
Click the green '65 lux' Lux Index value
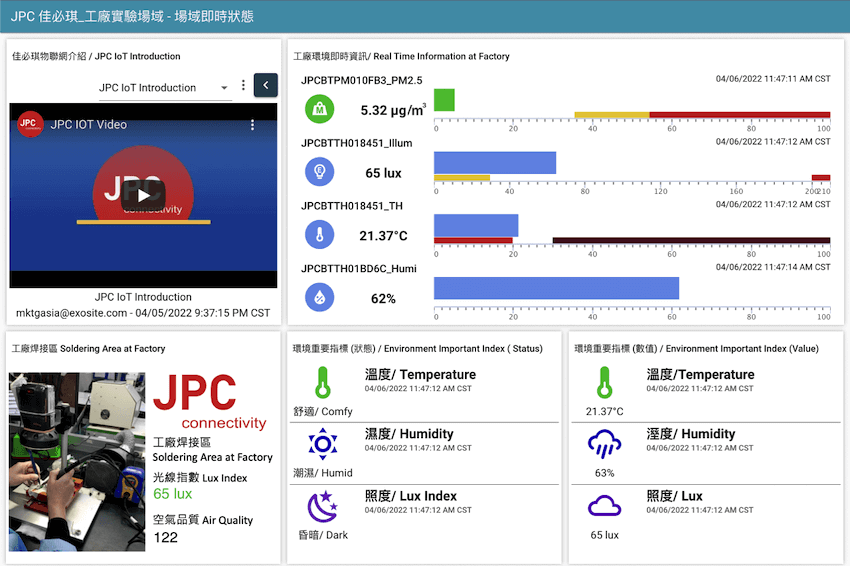(172, 494)
